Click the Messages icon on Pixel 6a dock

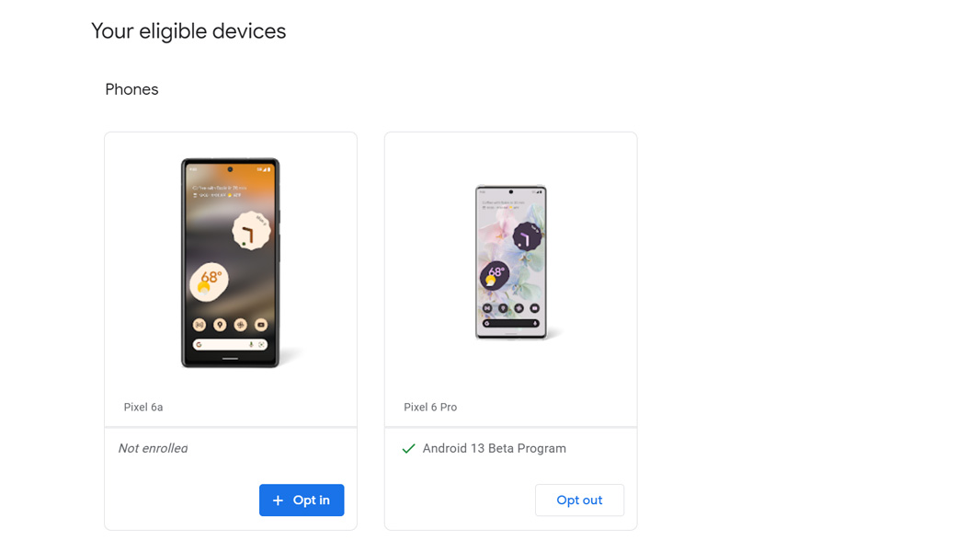pyautogui.click(x=199, y=325)
